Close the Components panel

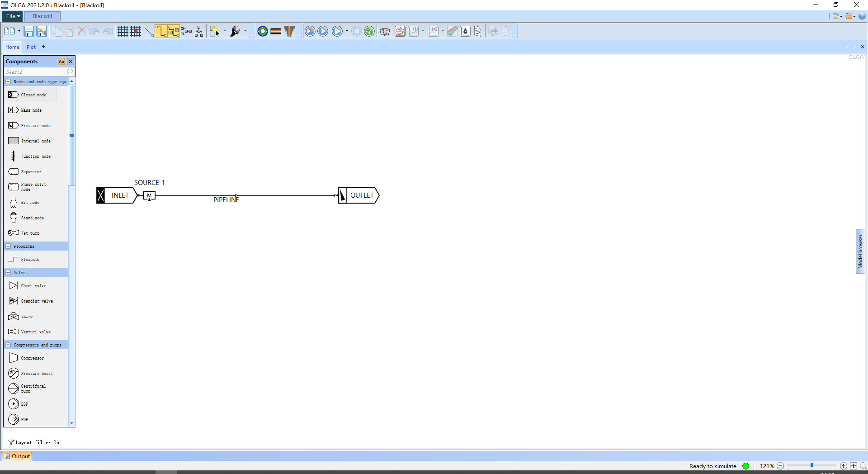[x=71, y=62]
